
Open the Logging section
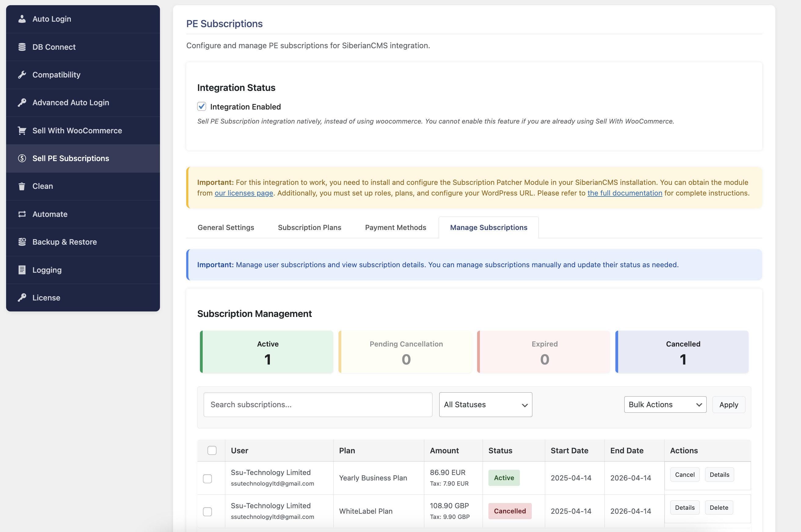point(83,270)
